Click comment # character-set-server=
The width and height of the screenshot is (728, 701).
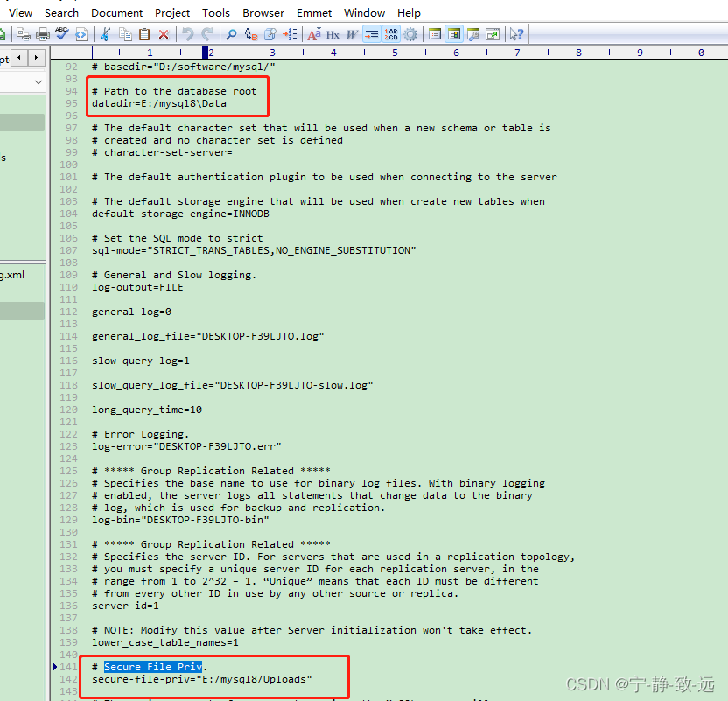point(162,153)
